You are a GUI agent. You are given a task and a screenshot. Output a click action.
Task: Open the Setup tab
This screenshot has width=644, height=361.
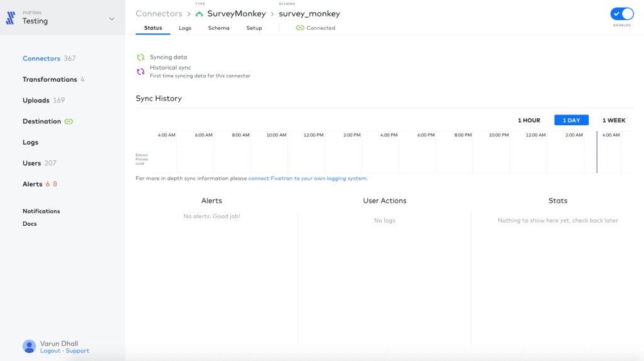coord(254,28)
